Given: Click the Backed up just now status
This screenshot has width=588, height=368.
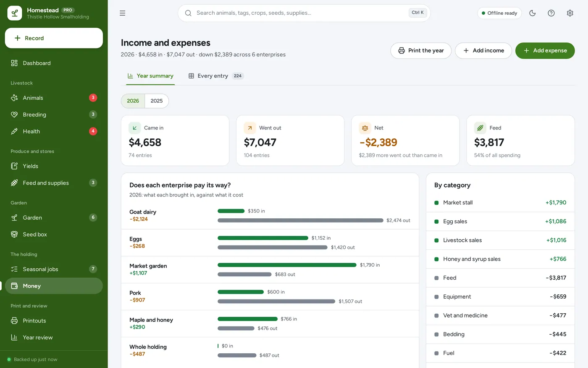Looking at the screenshot, I should point(32,360).
